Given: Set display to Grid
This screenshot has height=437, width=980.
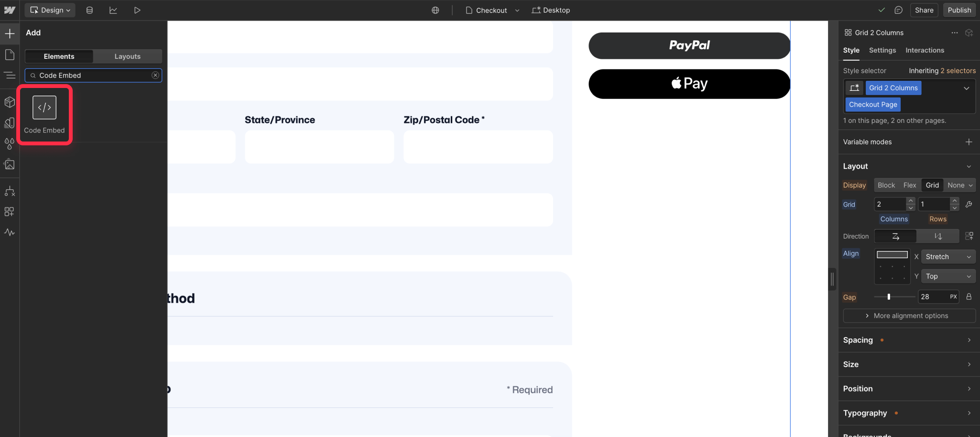Looking at the screenshot, I should click(x=932, y=185).
